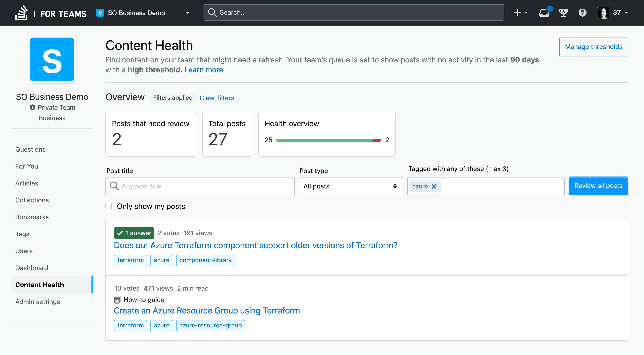The image size is (644, 355).
Task: Click the blue S team icon in header
Action: click(100, 12)
